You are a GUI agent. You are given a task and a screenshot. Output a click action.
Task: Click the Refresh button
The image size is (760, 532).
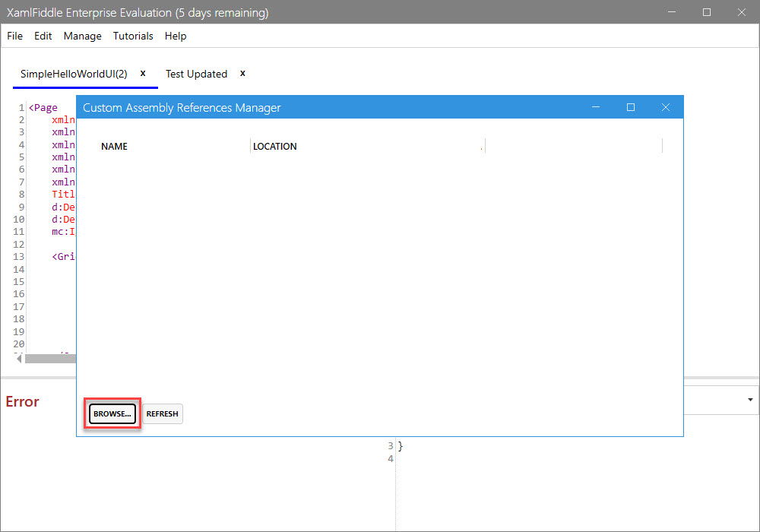click(163, 413)
